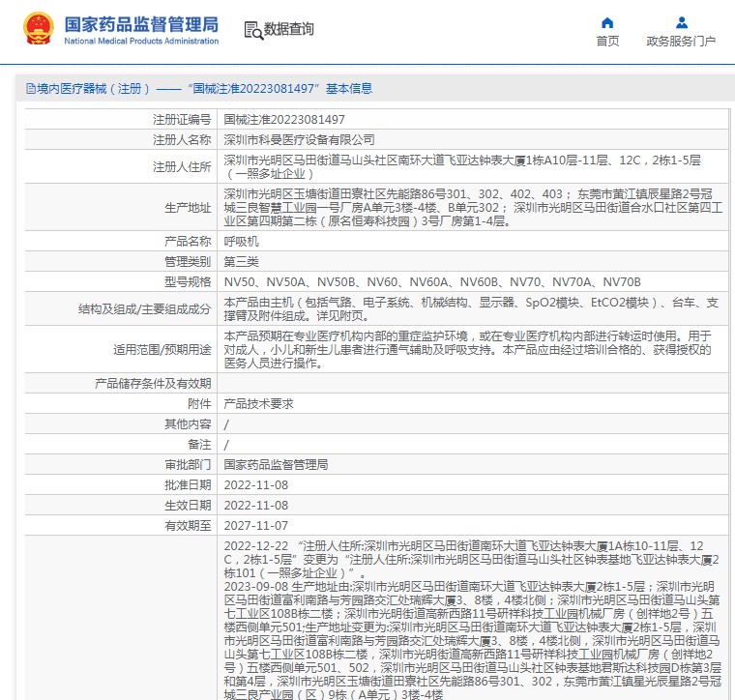Select the 政务服务门户 text label
Viewport: 735px width, 700px height.
(681, 42)
